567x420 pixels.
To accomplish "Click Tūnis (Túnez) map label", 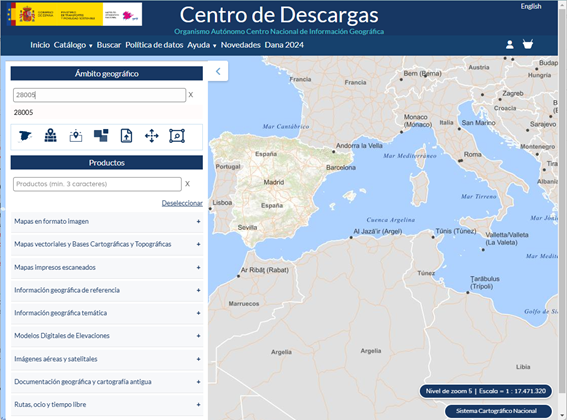I will [456, 231].
